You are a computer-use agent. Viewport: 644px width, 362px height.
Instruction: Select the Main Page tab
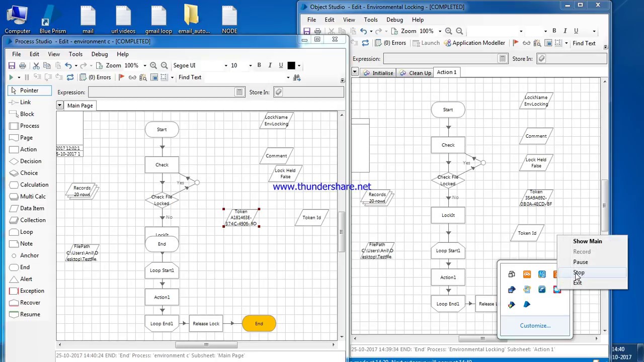pyautogui.click(x=80, y=106)
